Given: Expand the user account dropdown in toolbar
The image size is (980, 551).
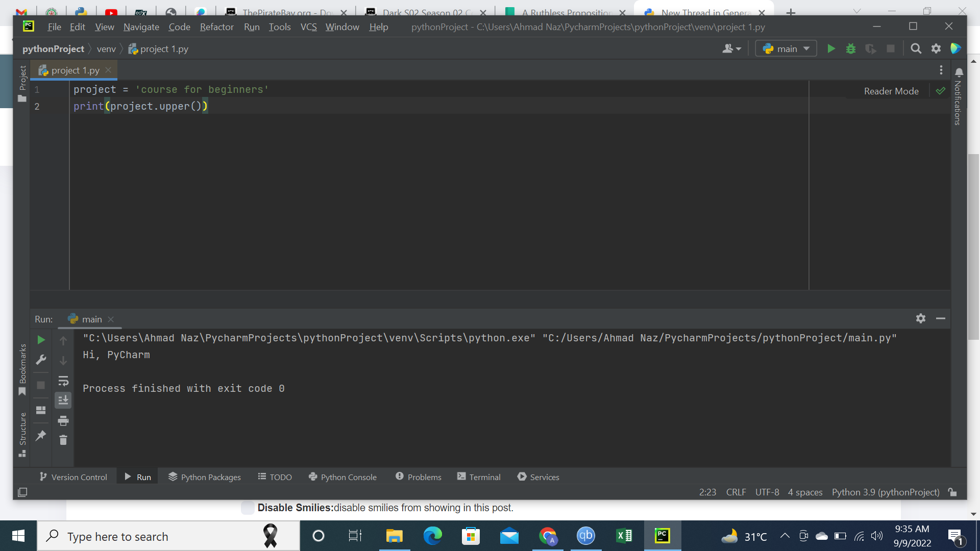Looking at the screenshot, I should tap(731, 49).
